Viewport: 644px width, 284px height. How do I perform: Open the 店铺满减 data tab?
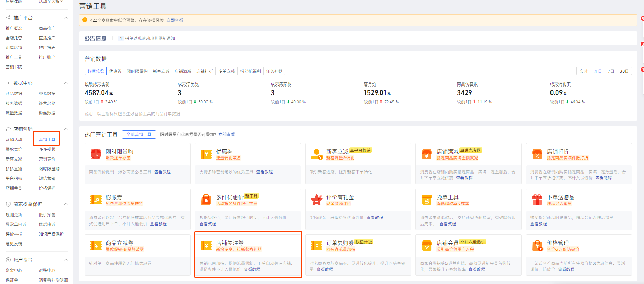tap(183, 71)
